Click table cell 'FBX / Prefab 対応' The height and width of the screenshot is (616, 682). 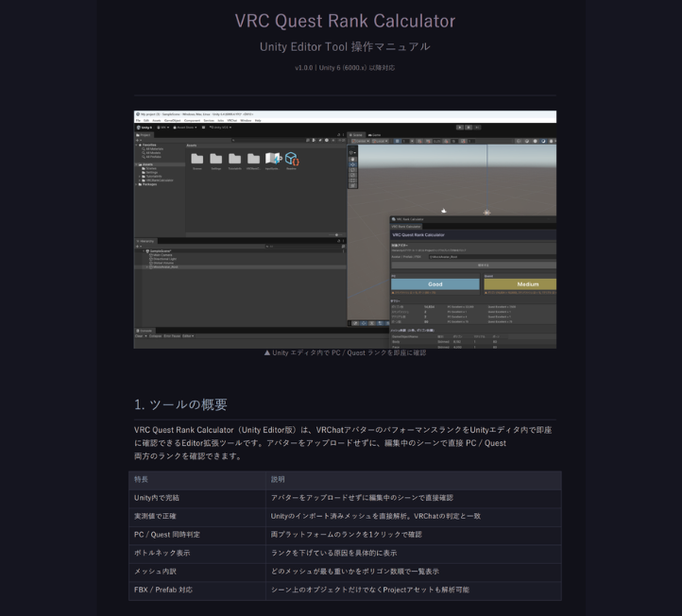pyautogui.click(x=197, y=590)
